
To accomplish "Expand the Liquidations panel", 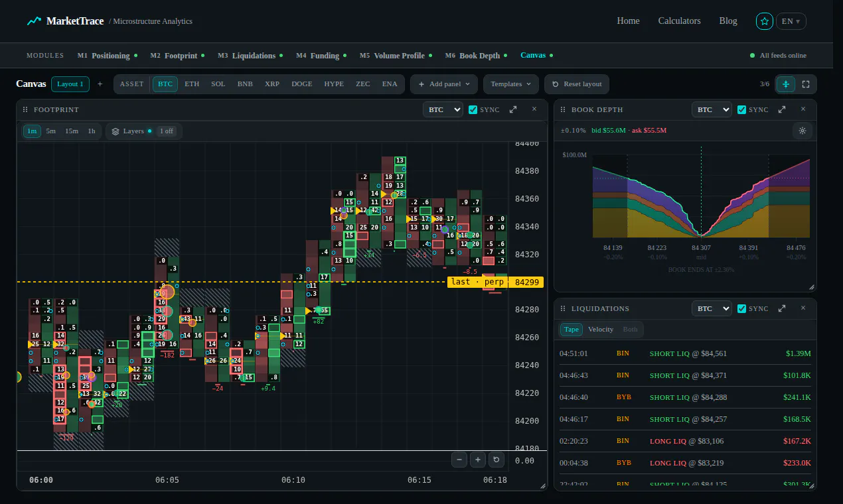I will point(782,308).
